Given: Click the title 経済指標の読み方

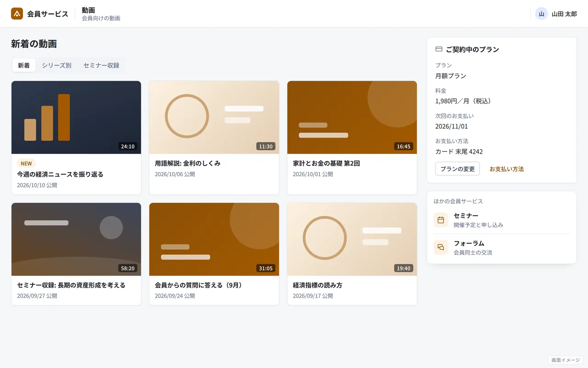Looking at the screenshot, I should [x=317, y=285].
